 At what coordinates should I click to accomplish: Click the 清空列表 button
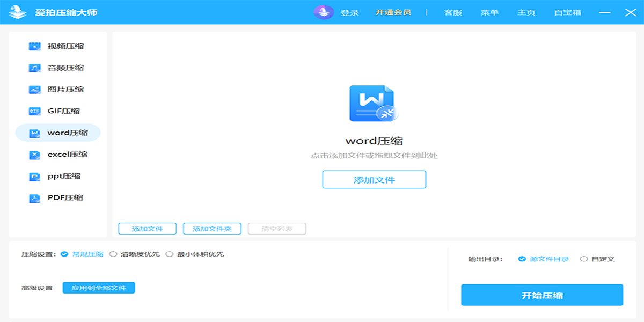coord(277,229)
